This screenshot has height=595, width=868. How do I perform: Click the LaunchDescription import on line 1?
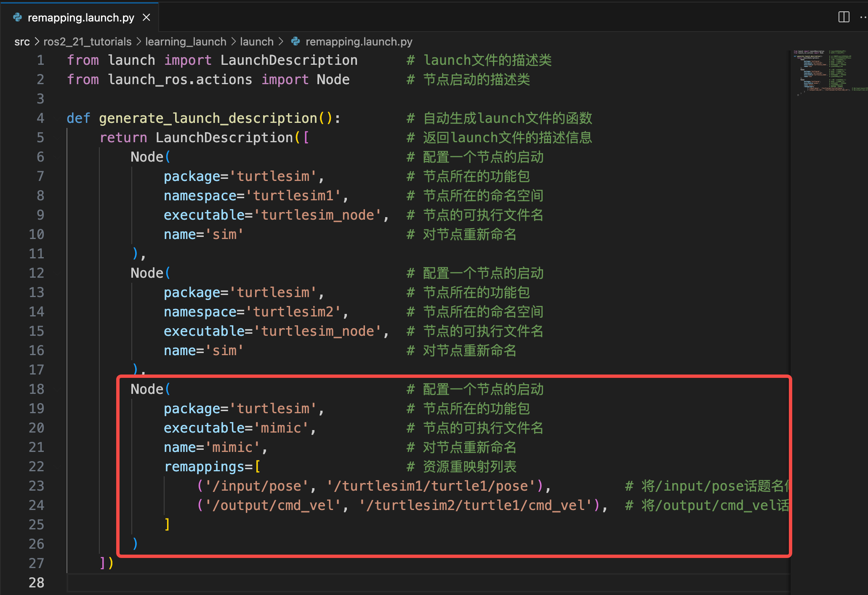coord(289,60)
